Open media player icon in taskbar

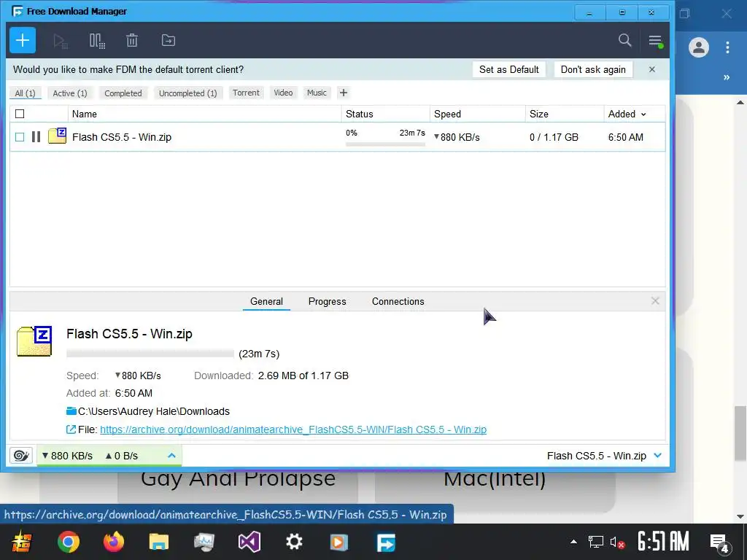[338, 542]
